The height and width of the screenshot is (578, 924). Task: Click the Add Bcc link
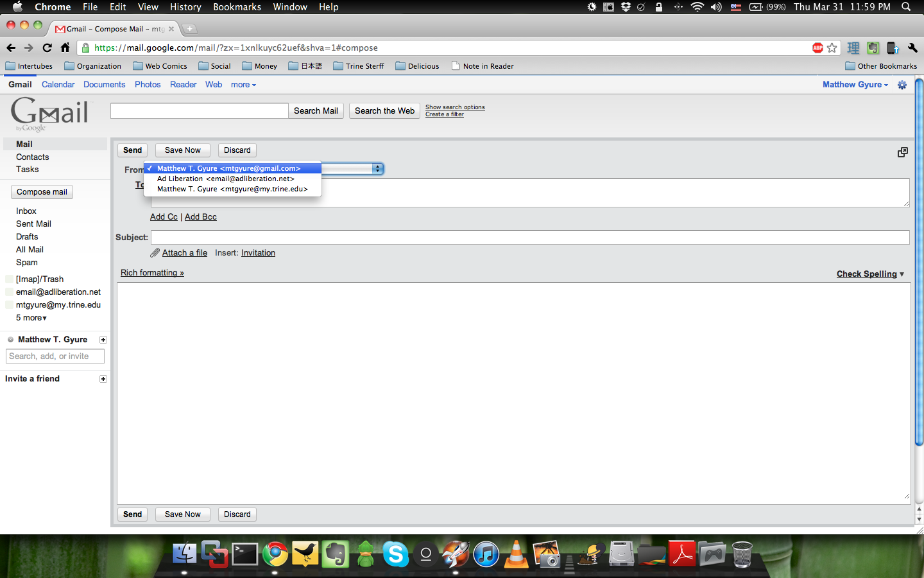(x=200, y=217)
